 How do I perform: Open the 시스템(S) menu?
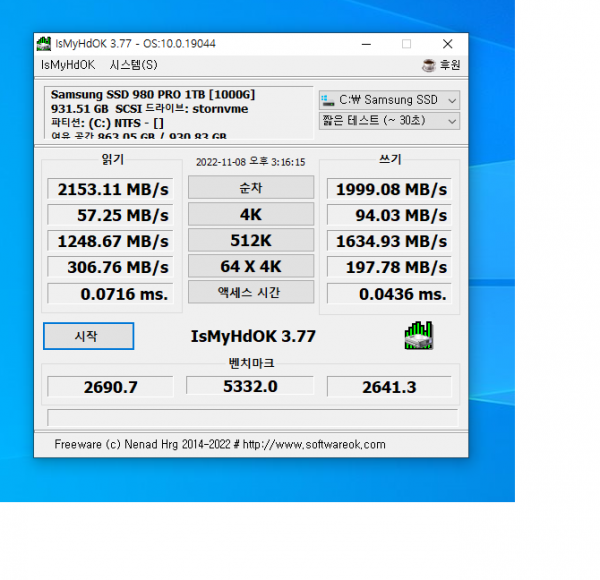tap(134, 65)
